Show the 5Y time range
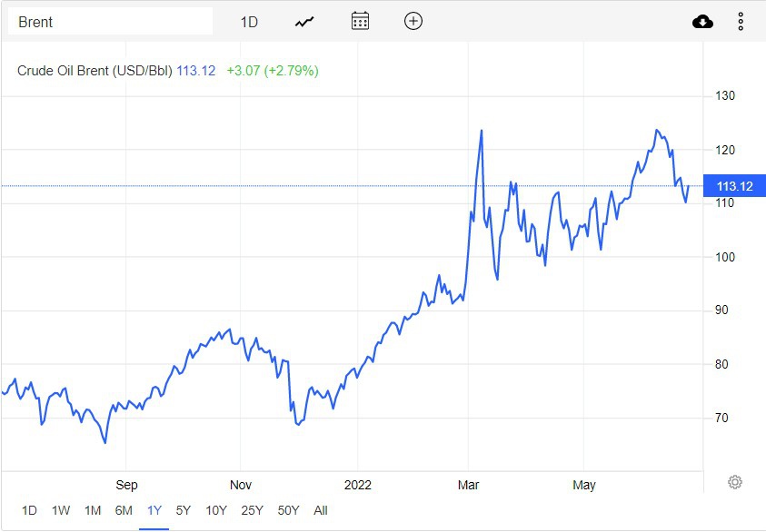 coord(184,510)
